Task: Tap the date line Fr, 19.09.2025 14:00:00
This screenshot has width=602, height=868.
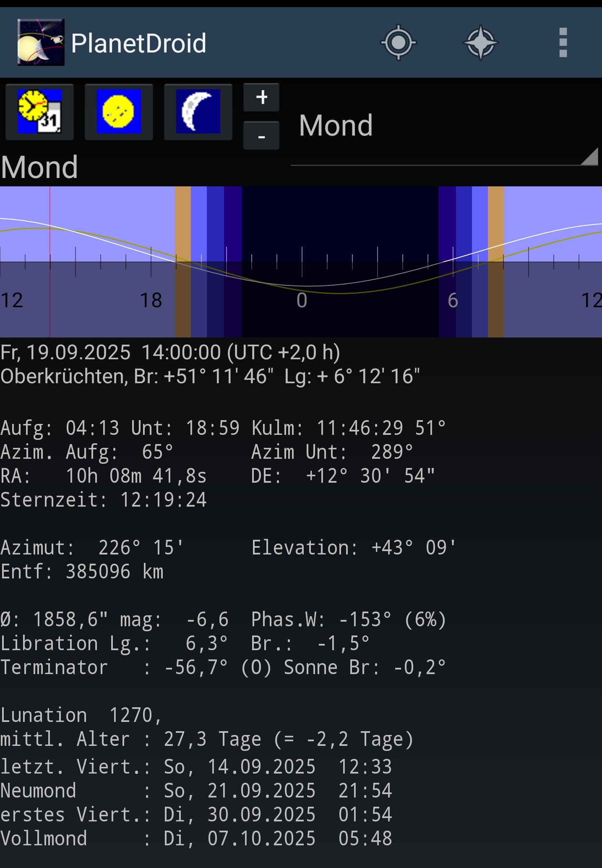Action: (170, 352)
